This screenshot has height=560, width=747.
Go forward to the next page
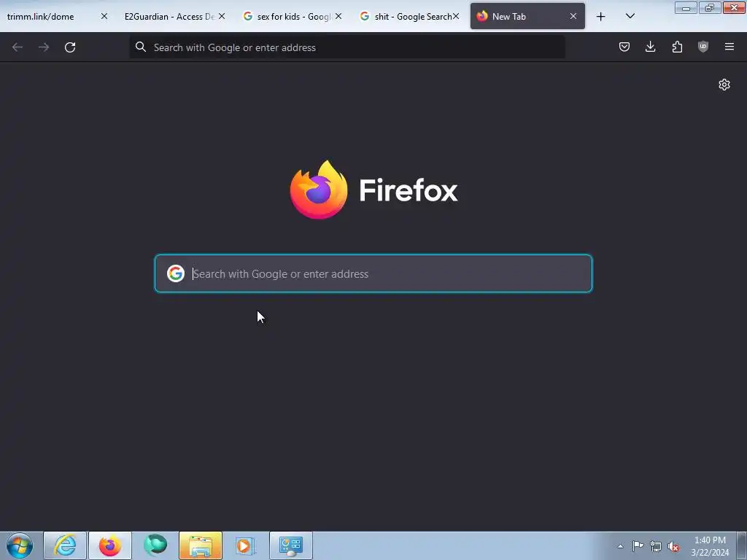44,47
